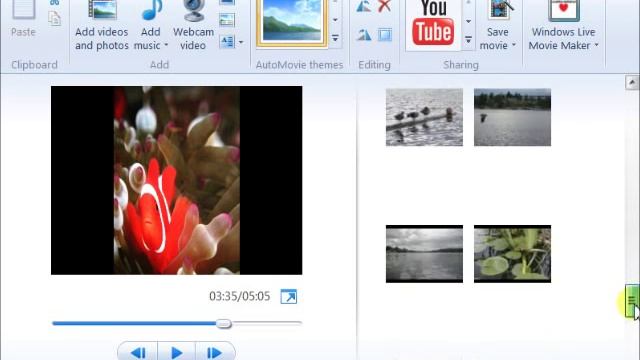
Task: Click the Rotate left icon
Action: pyautogui.click(x=363, y=6)
